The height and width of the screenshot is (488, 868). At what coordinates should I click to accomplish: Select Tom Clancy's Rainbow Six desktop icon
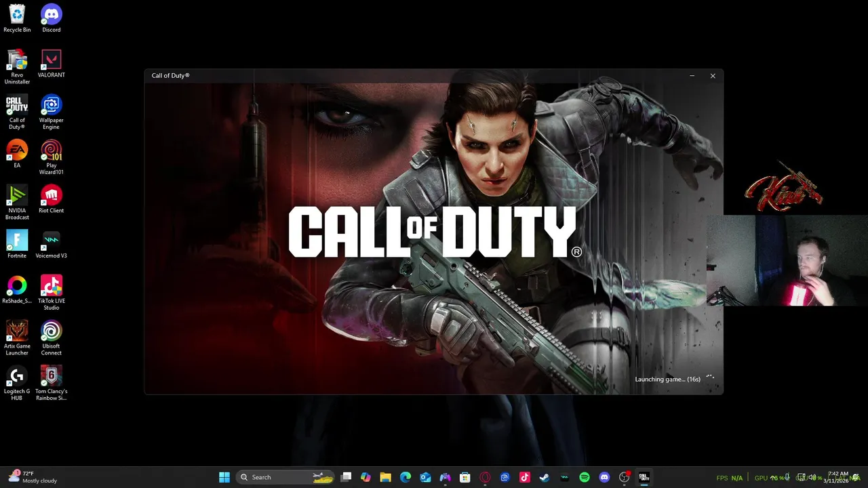[52, 383]
